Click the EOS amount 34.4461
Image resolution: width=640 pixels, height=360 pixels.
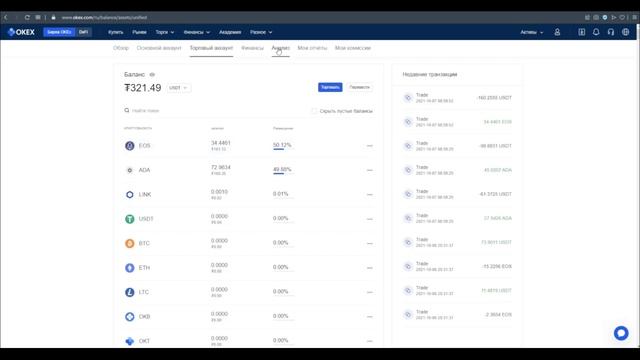(x=221, y=143)
